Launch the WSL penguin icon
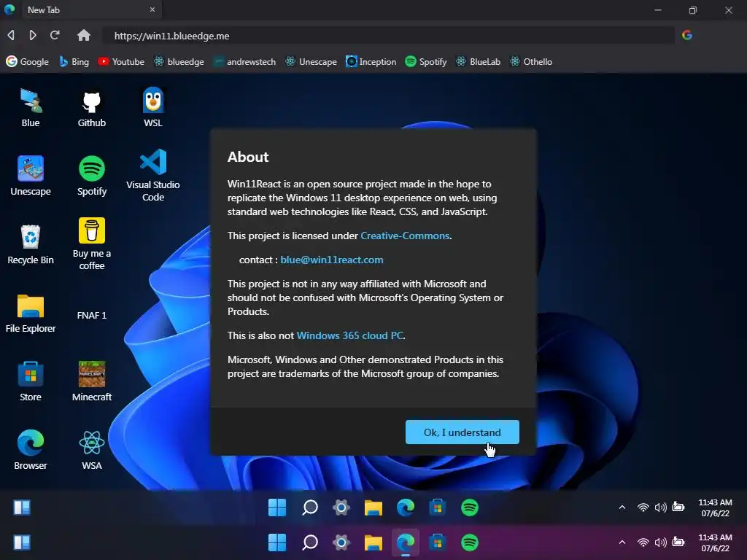This screenshot has height=560, width=747. pos(153,107)
